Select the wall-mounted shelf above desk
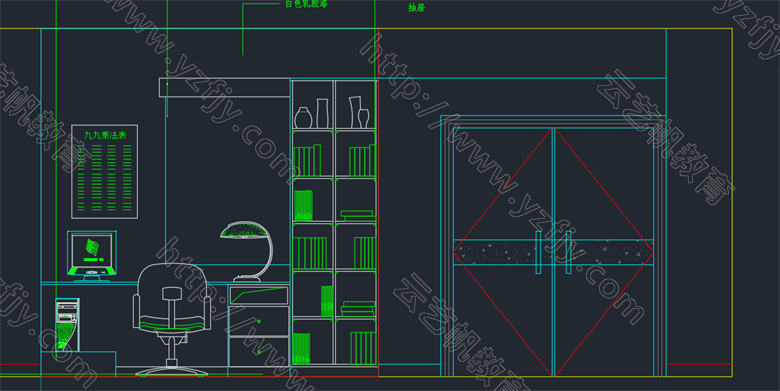Screen dimensions: 780x391 (x=224, y=88)
